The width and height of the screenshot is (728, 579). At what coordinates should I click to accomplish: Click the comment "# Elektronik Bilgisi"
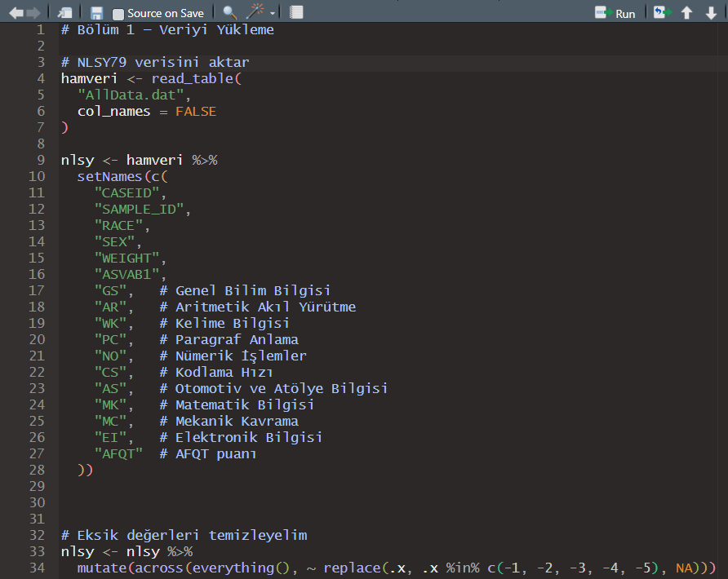click(241, 437)
